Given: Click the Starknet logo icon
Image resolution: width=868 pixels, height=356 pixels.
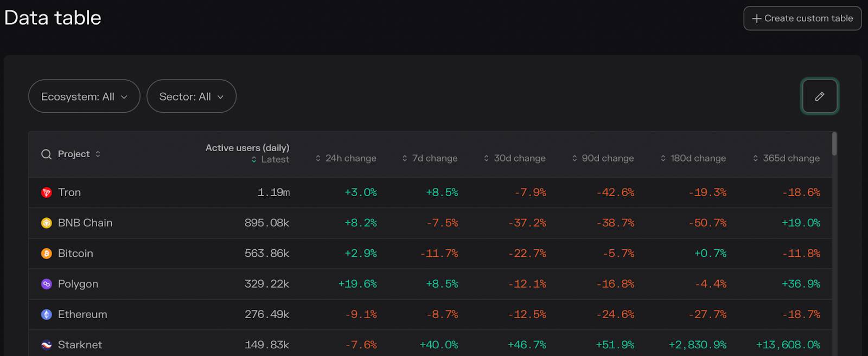Looking at the screenshot, I should point(47,345).
